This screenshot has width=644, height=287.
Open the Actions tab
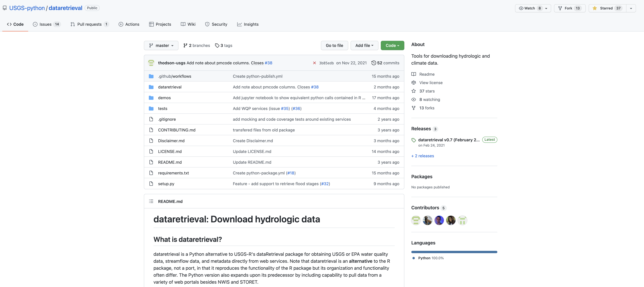click(x=129, y=24)
